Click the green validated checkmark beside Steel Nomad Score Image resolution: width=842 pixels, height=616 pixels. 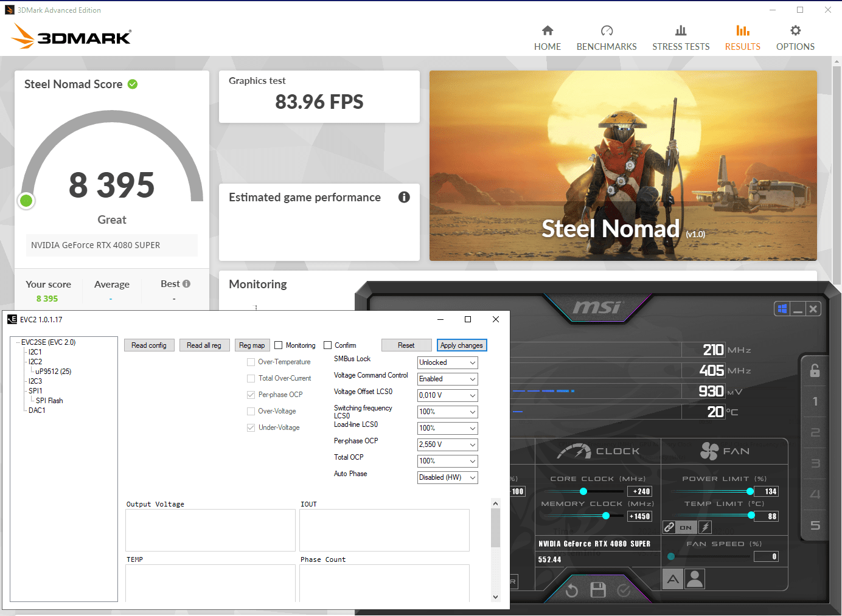coord(133,84)
